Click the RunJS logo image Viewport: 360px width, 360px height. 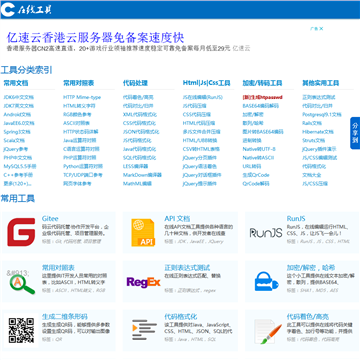pos(266,233)
